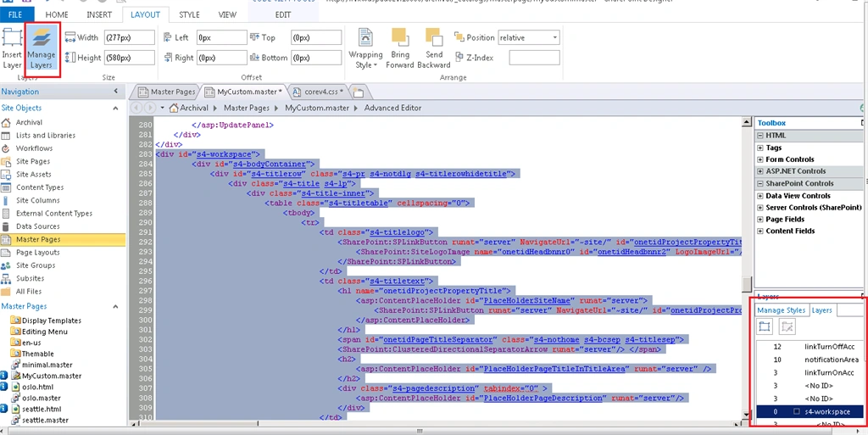Toggle visibility box of s4-workspace layer
Image resolution: width=868 pixels, height=435 pixels.
797,412
